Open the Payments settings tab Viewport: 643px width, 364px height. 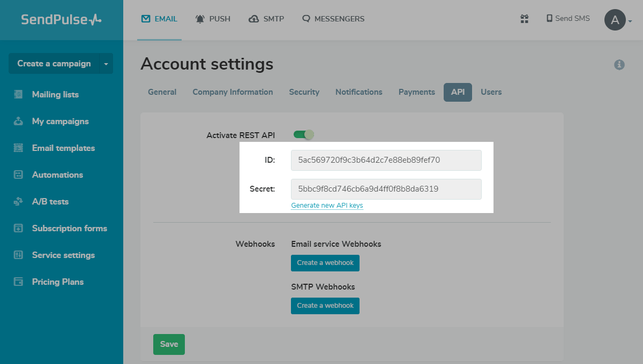click(x=416, y=92)
